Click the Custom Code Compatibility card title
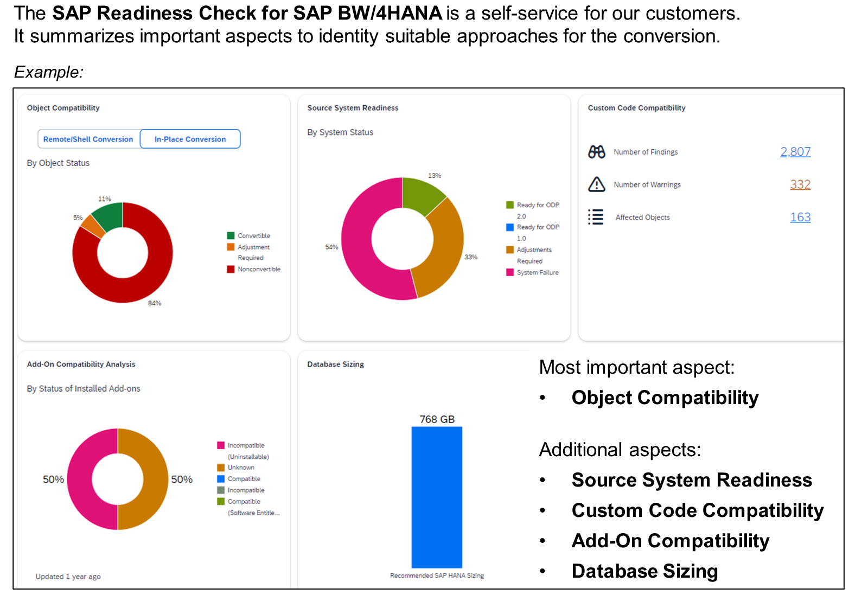This screenshot has width=868, height=595. [x=636, y=108]
